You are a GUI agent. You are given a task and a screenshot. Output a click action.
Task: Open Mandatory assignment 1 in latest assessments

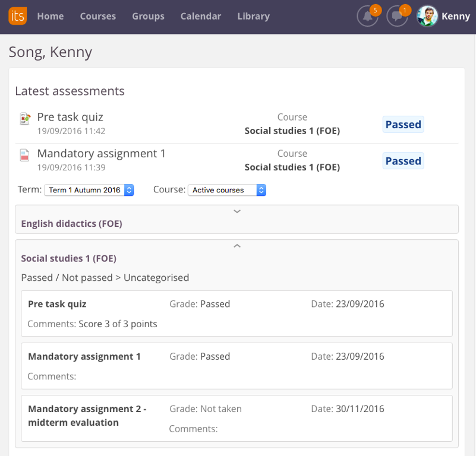point(101,154)
